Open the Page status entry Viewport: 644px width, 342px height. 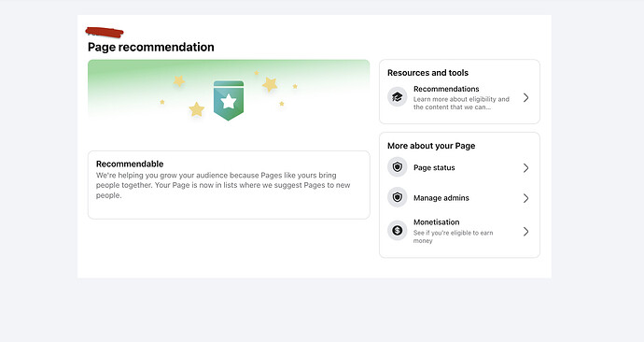tap(459, 167)
